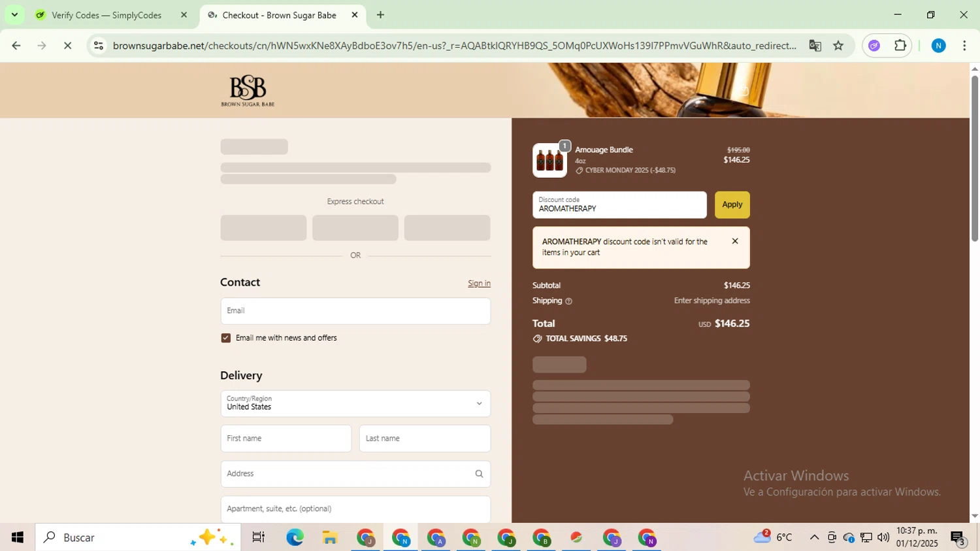Click the Buscar taskbar search box

(x=138, y=537)
